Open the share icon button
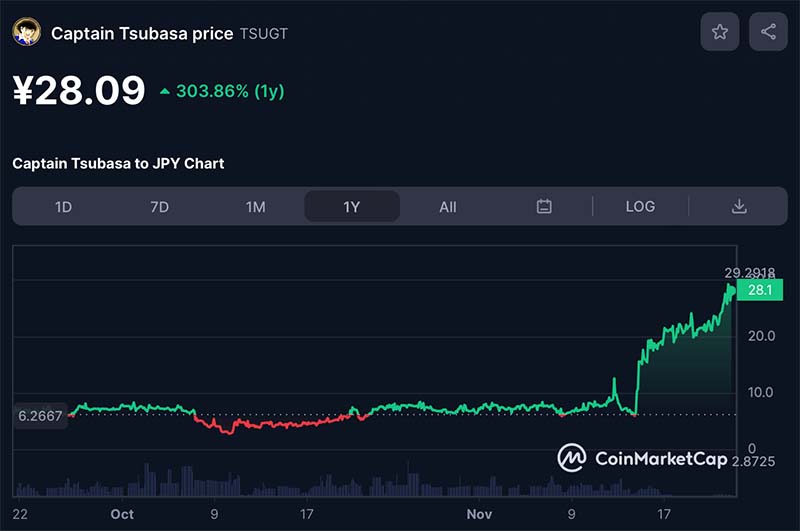This screenshot has height=531, width=800. pos(768,32)
